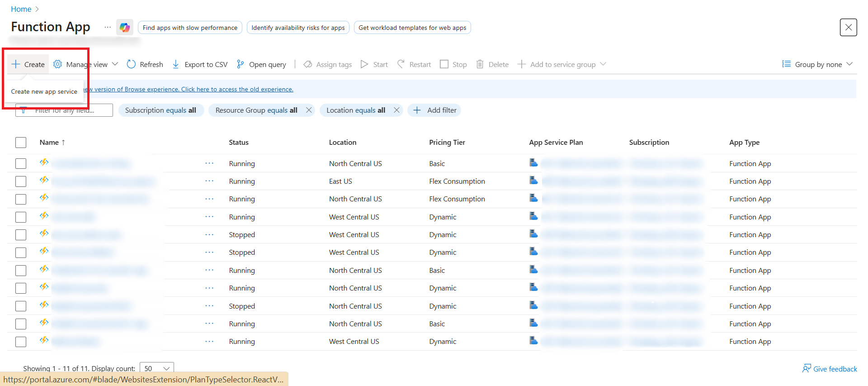
Task: Click the Create toolbar button
Action: click(x=28, y=64)
